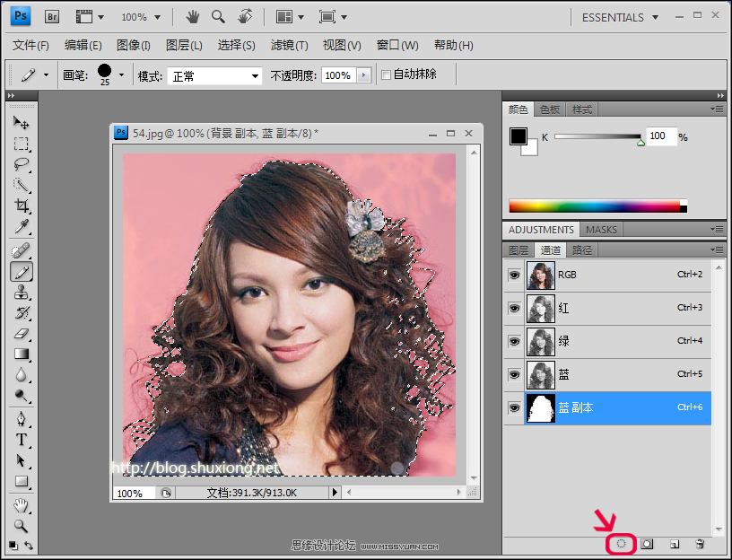Toggle visibility of 绿 channel

click(x=514, y=341)
